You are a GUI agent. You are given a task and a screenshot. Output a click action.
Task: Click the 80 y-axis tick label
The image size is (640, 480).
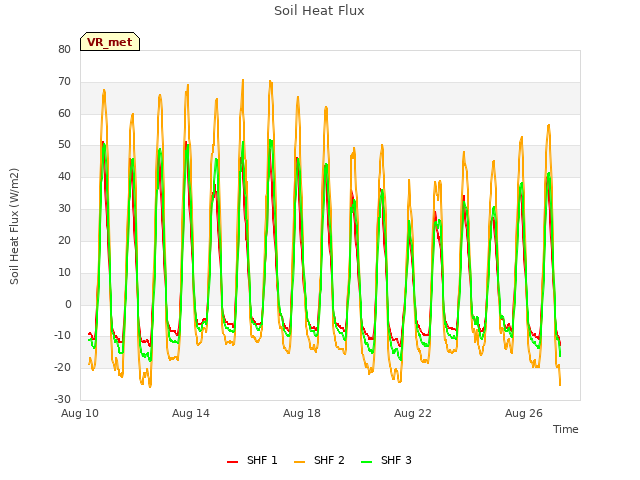(64, 49)
